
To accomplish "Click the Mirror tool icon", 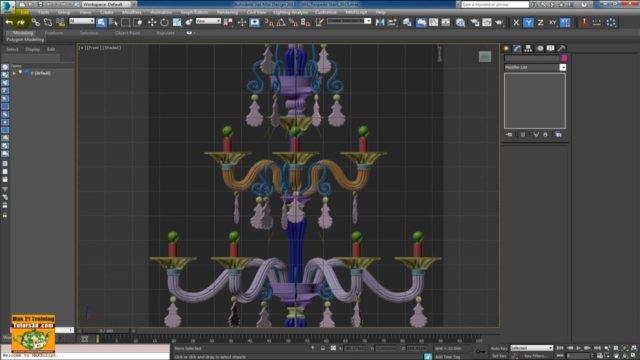I will tap(380, 22).
